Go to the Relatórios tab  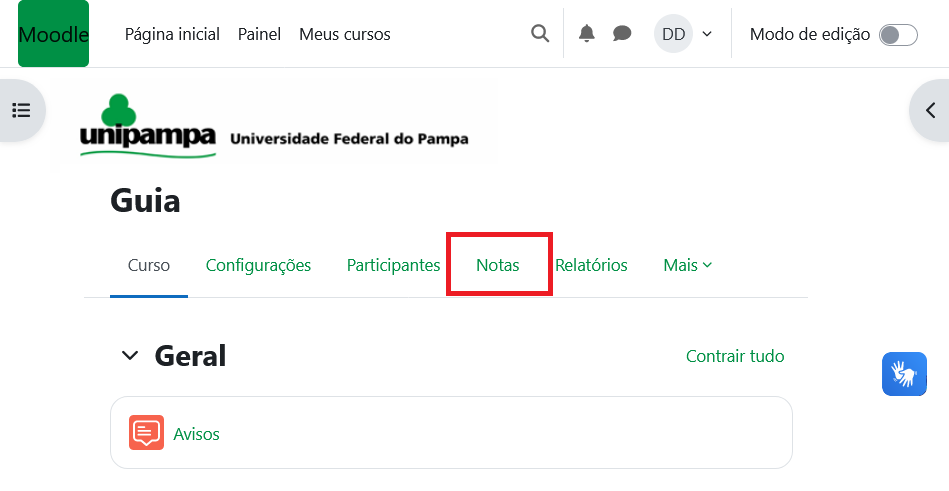(x=591, y=265)
